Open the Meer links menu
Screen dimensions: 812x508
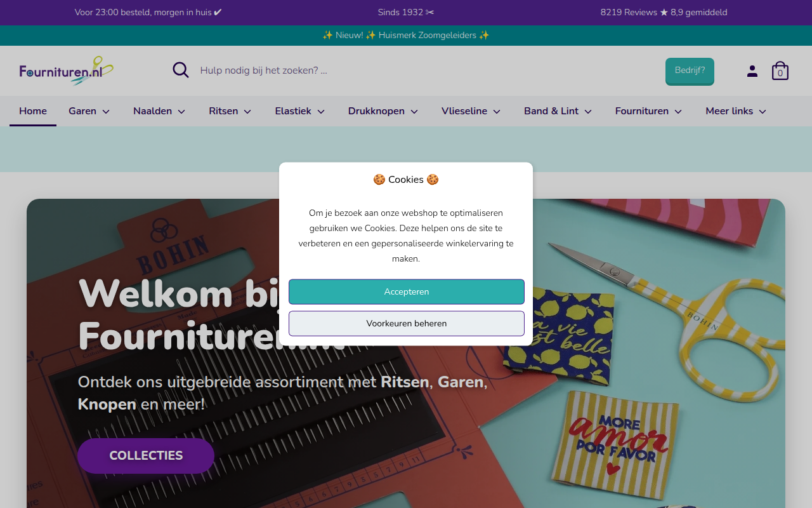point(736,111)
